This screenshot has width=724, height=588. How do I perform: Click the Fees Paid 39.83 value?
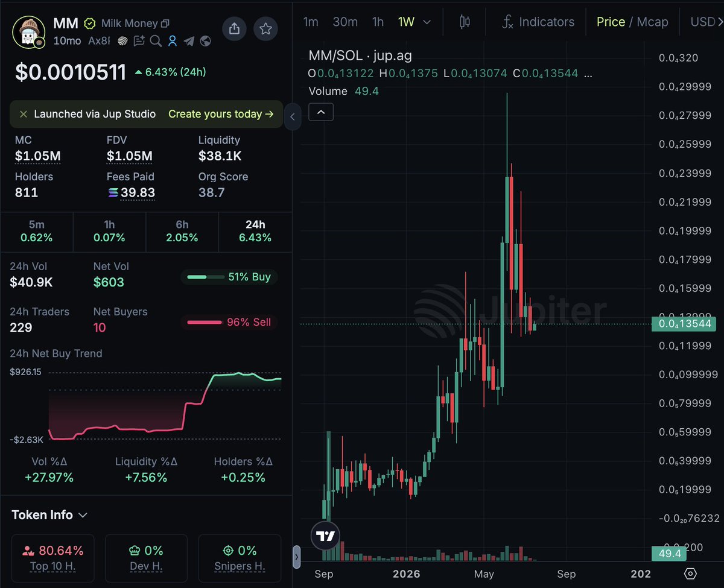[x=138, y=192]
